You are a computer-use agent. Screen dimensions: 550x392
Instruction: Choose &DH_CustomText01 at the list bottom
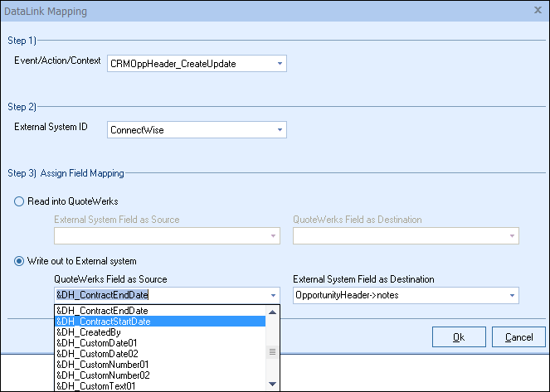click(158, 385)
